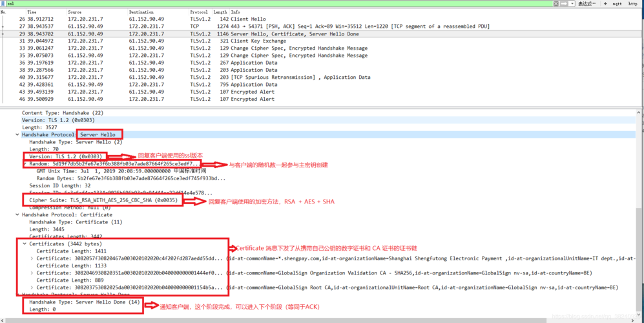The height and width of the screenshot is (323, 644).
Task: Sort packets by the Protocol column header
Action: (x=200, y=12)
